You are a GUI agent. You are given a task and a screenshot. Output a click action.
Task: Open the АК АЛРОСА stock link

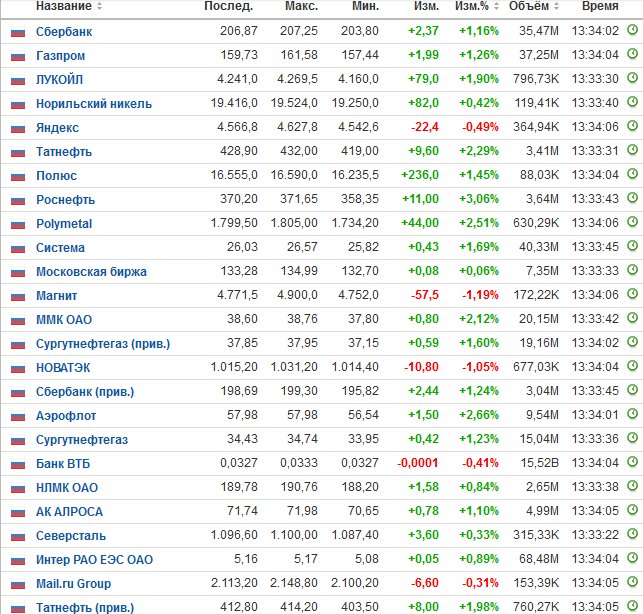pos(70,511)
